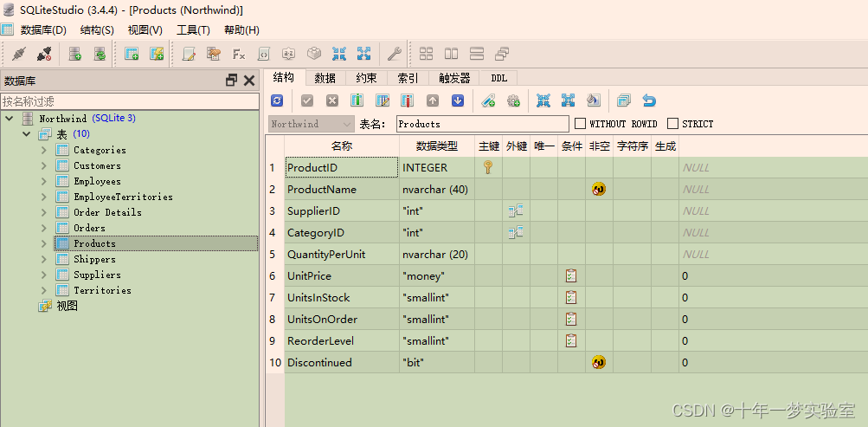Click the 按名称过滤 filter field
Viewport: 868px width, 427px height.
[x=130, y=101]
